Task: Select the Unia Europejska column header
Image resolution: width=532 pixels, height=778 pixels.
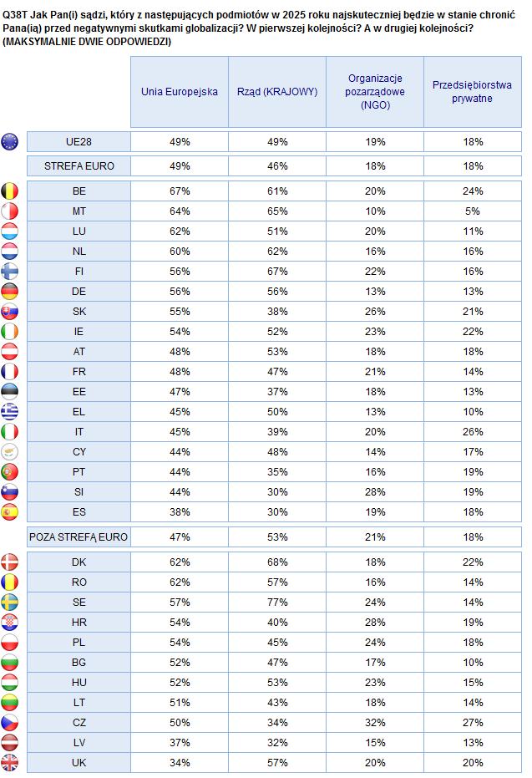Action: [180, 92]
